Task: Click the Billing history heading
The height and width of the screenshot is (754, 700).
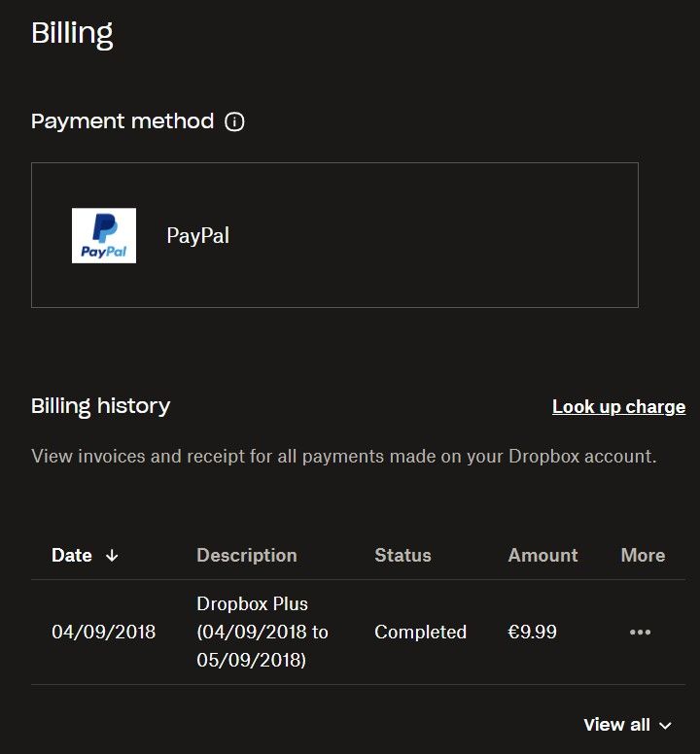Action: click(x=100, y=406)
